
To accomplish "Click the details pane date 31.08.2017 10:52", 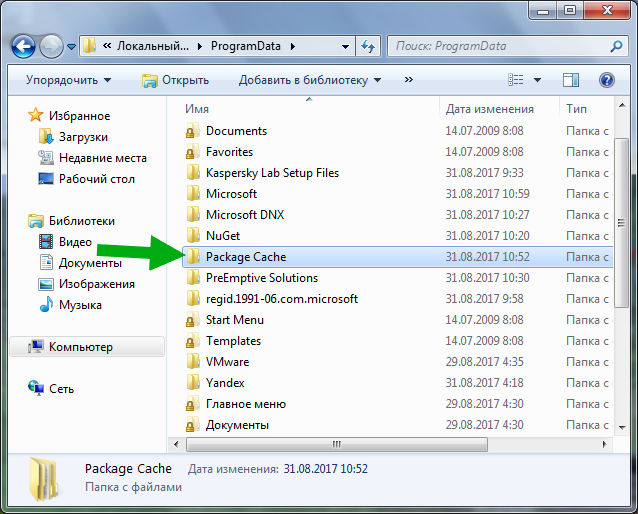I will coord(326,469).
